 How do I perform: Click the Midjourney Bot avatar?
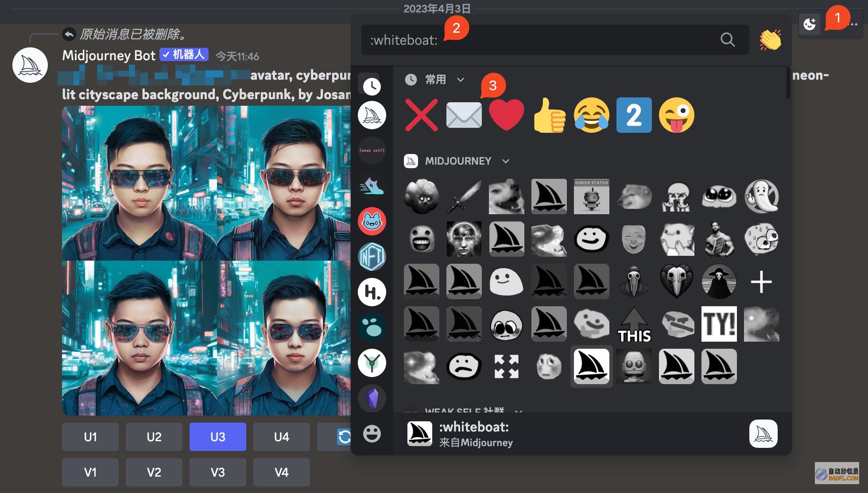tap(30, 65)
